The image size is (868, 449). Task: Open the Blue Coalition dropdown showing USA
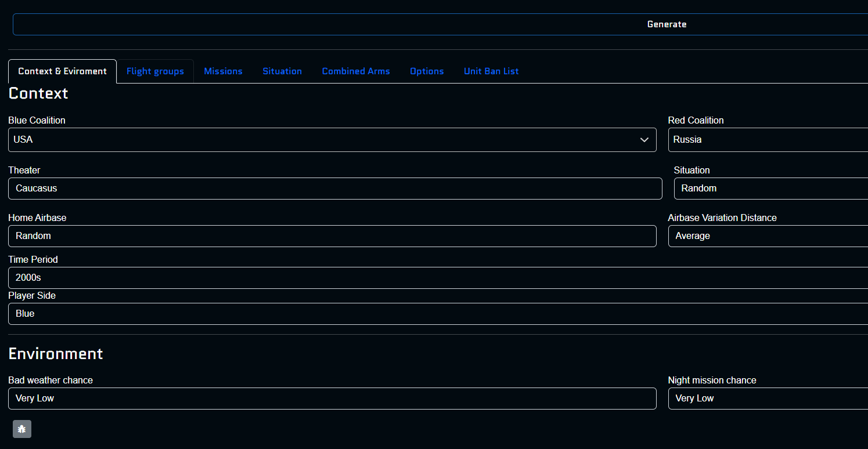point(332,140)
